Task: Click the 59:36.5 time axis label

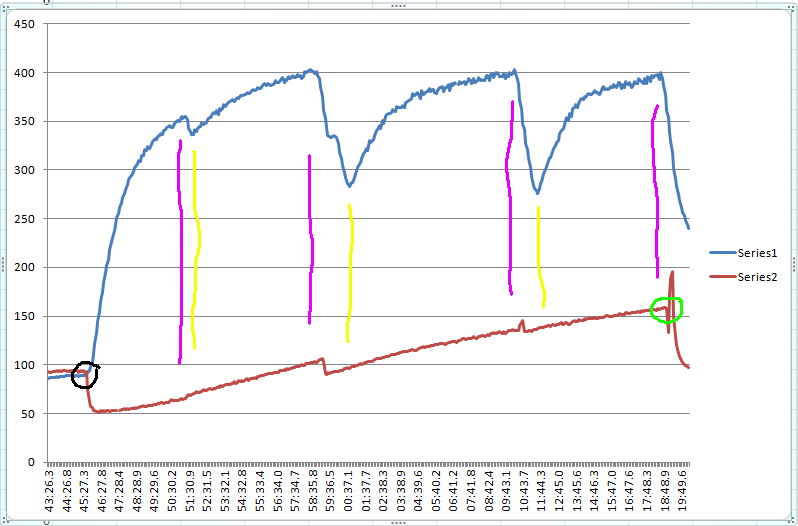Action: click(330, 490)
